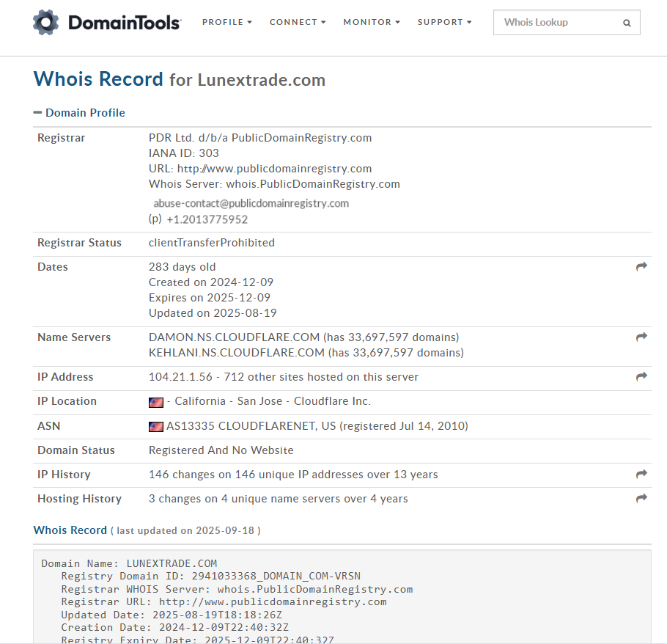Click the share arrow in Dates row
667x644 pixels.
(641, 267)
